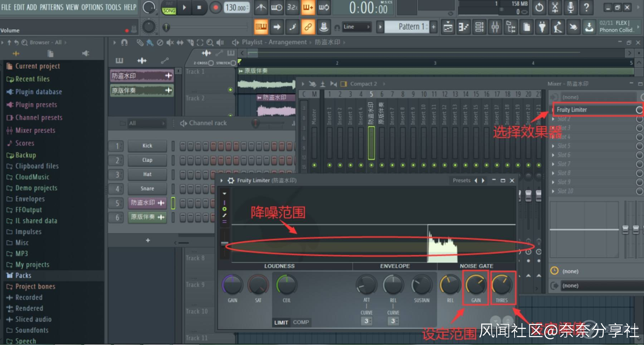The width and height of the screenshot is (644, 345).
Task: Click the save/download arrow toolbar icon
Action: 589,27
